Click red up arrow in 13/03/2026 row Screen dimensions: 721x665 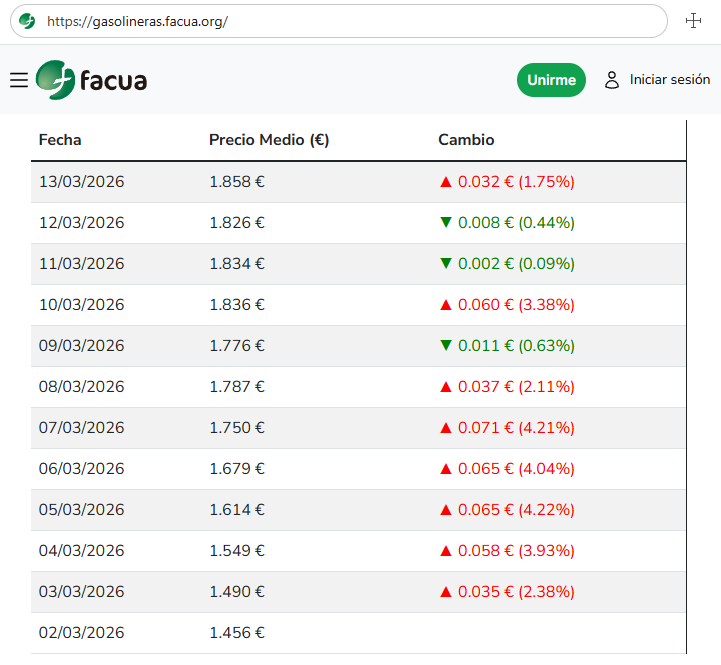click(x=446, y=182)
